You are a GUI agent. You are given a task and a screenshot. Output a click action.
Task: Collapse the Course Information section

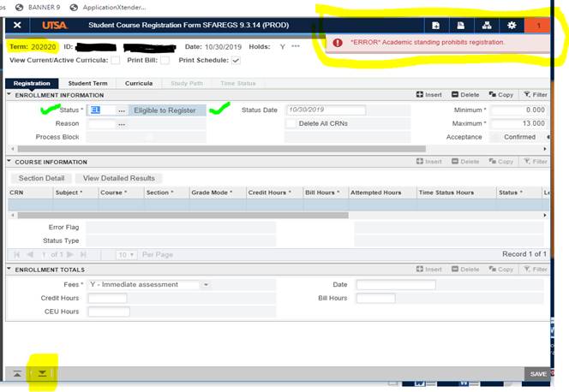9,162
